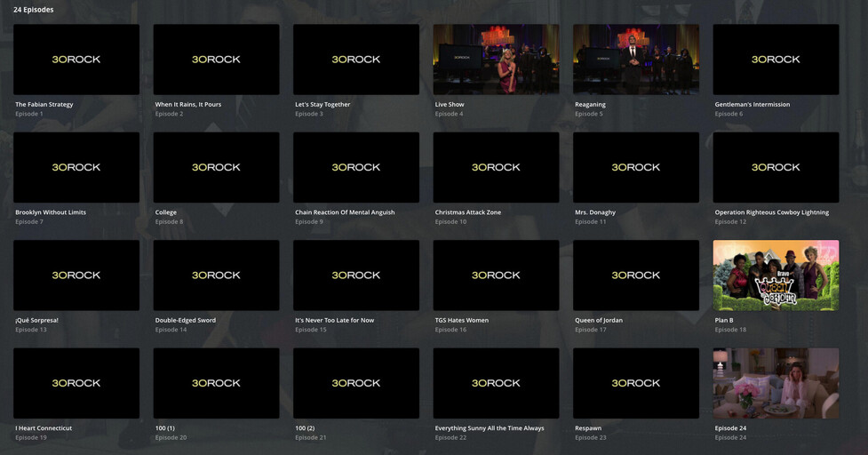Click the Chain Reaction Of Mental Anguish title

pyautogui.click(x=345, y=212)
